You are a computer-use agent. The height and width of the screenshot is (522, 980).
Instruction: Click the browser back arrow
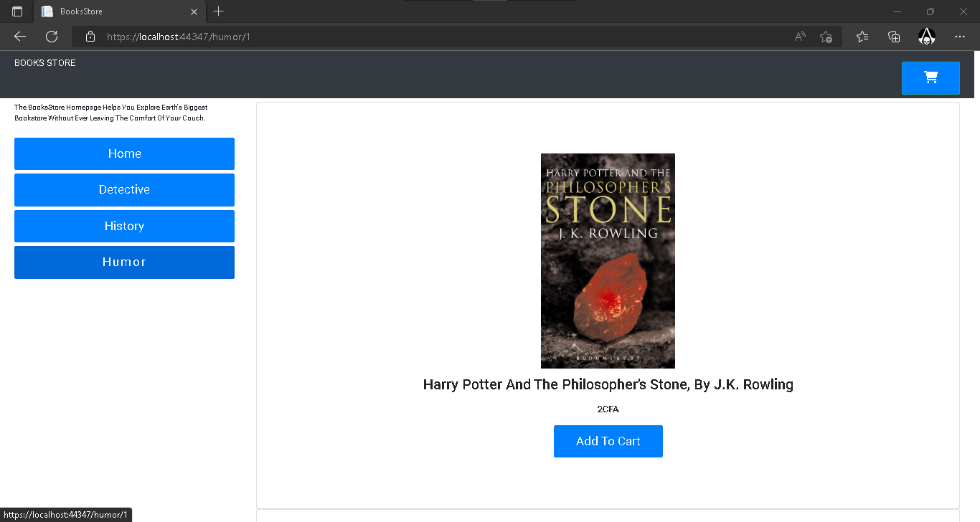point(20,37)
